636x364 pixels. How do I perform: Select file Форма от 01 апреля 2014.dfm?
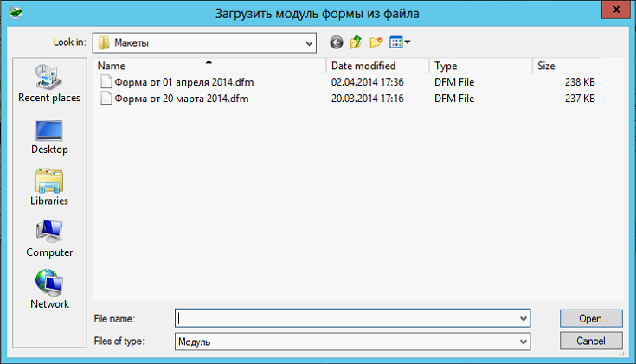coord(183,82)
